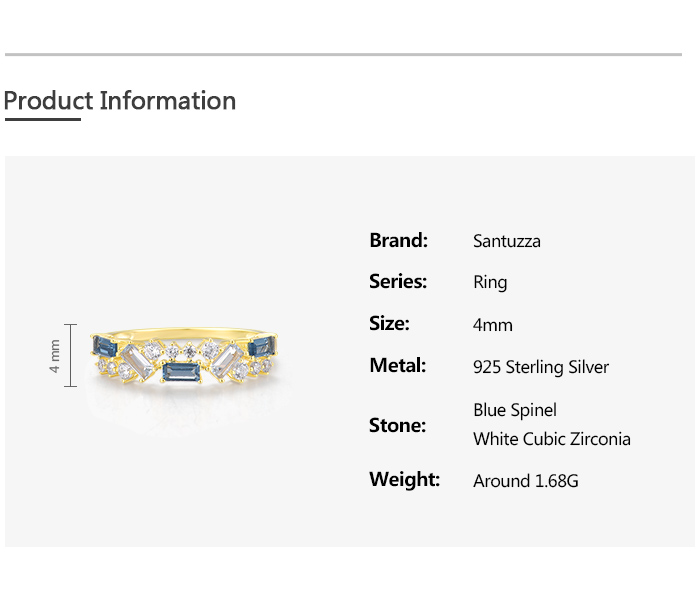Click the Around 1.68G weight value
Image resolution: width=700 pixels, height=607 pixels.
[x=525, y=481]
